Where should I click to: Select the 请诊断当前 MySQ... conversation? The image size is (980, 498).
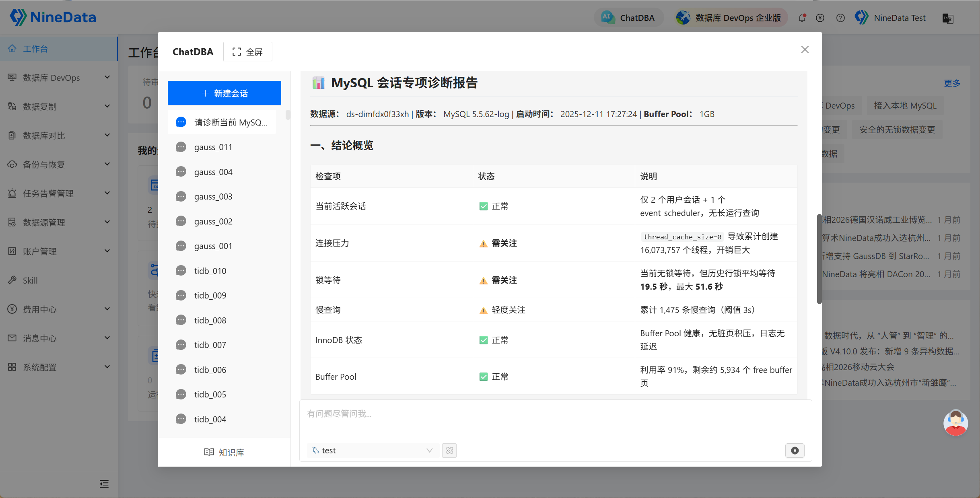pos(222,122)
